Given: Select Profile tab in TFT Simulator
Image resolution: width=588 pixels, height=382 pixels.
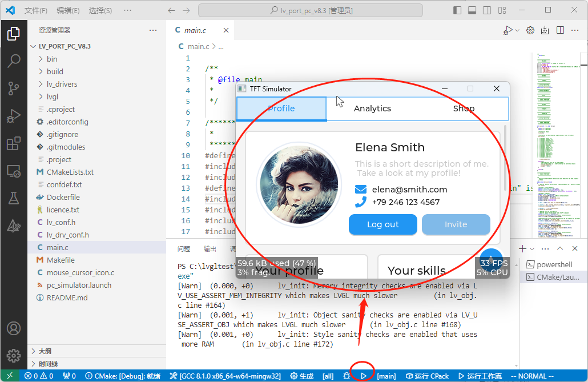Looking at the screenshot, I should point(281,108).
